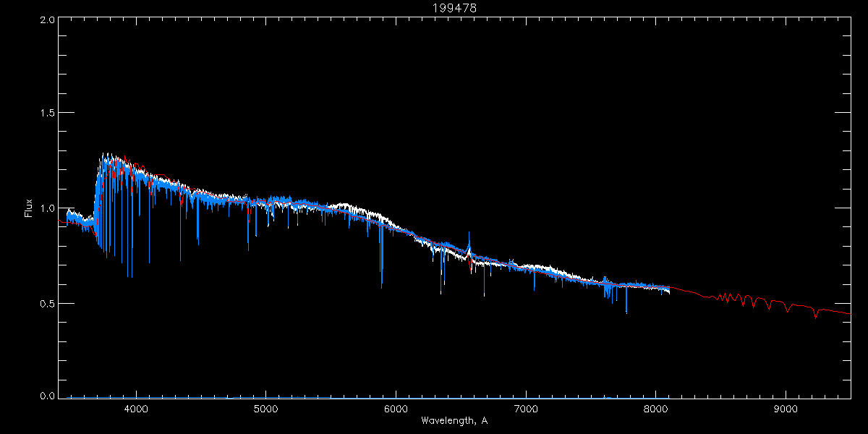Screen dimensions: 868x434
Task: Click the 7000 wavelength tick label
Action: pyautogui.click(x=526, y=408)
